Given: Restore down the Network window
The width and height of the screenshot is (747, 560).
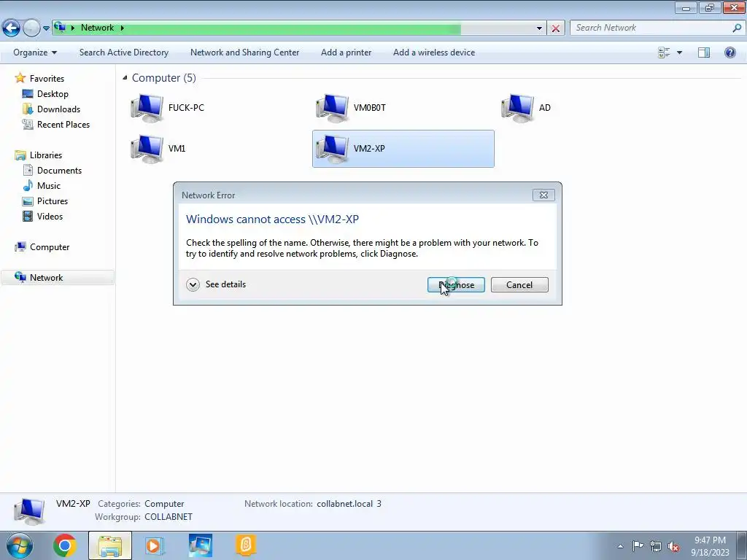Looking at the screenshot, I should coord(710,7).
